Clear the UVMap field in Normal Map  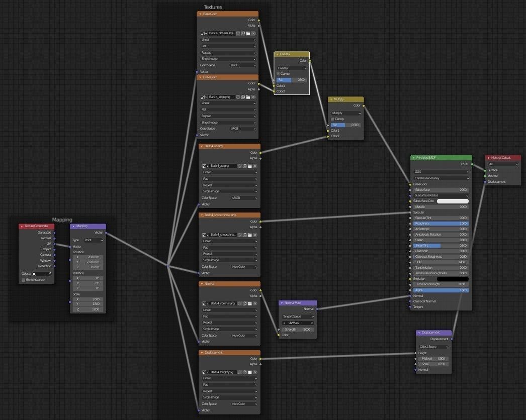[x=312, y=323]
